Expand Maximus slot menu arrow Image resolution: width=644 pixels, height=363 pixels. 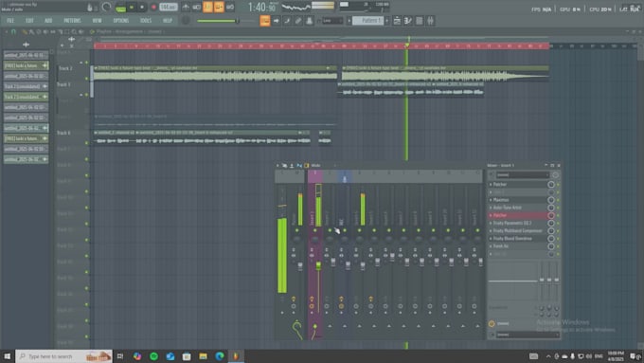pos(491,200)
